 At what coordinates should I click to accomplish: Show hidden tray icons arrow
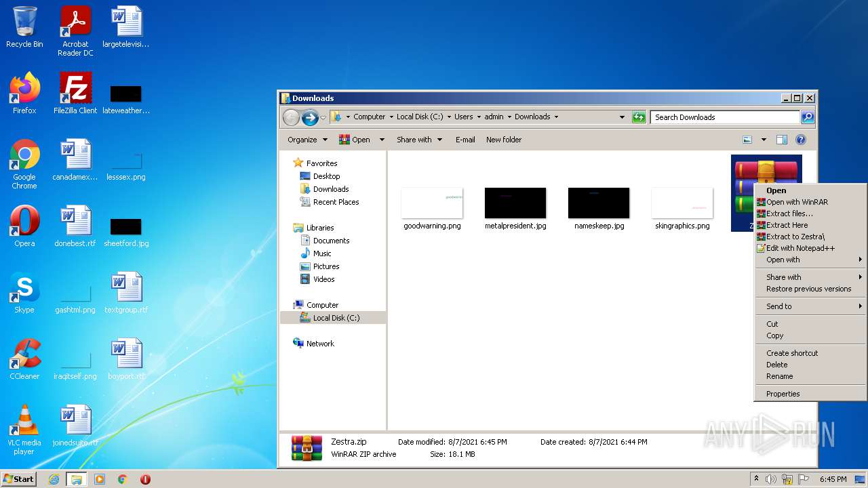tap(757, 479)
